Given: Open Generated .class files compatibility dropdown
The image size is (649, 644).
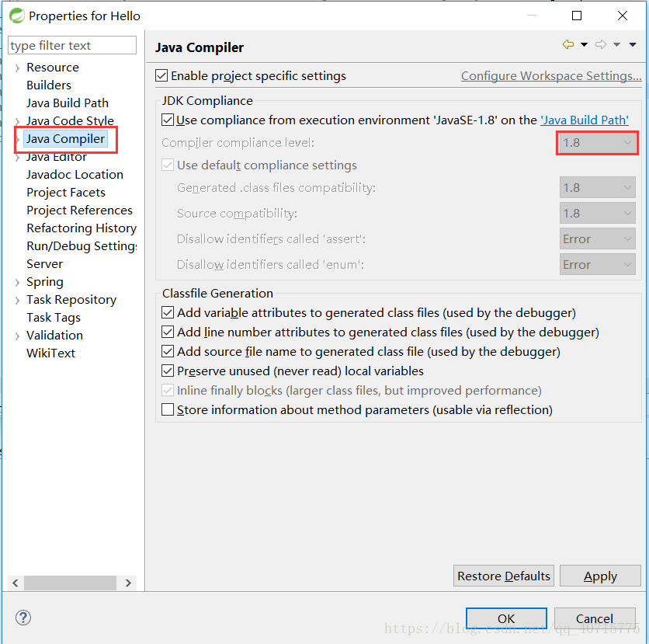Looking at the screenshot, I should coord(597,188).
